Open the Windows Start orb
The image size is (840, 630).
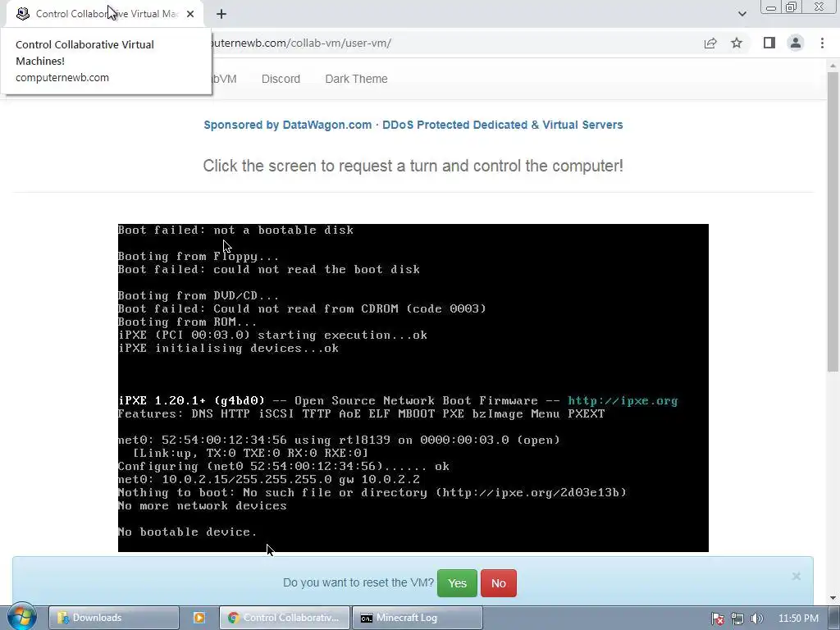22,617
